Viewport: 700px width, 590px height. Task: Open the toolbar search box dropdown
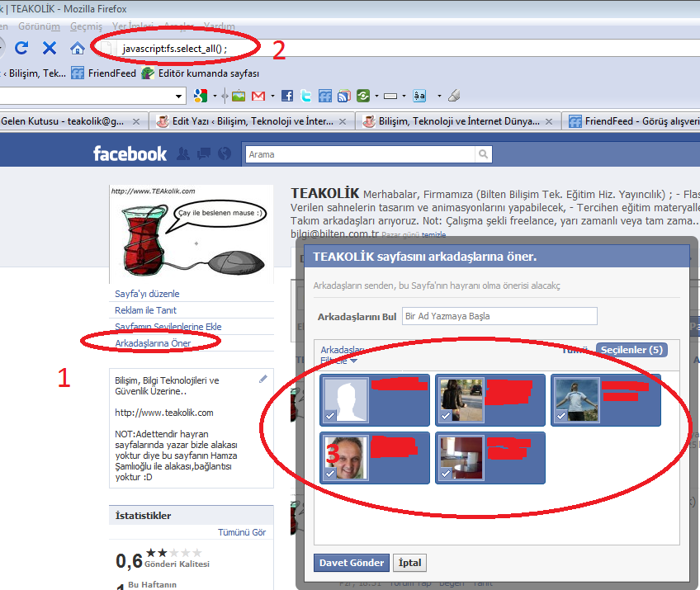pos(178,96)
